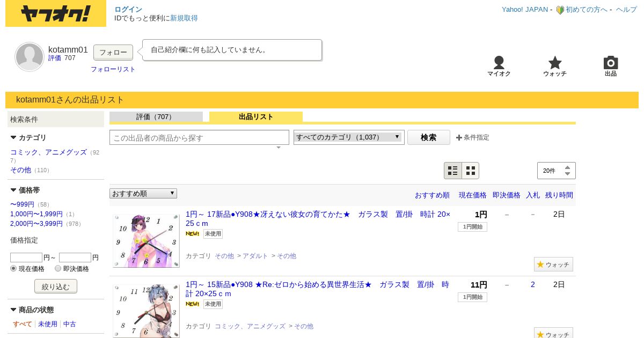Watch the 冴えない彼女の育てかた clock listing
The image size is (644, 338).
[553, 264]
